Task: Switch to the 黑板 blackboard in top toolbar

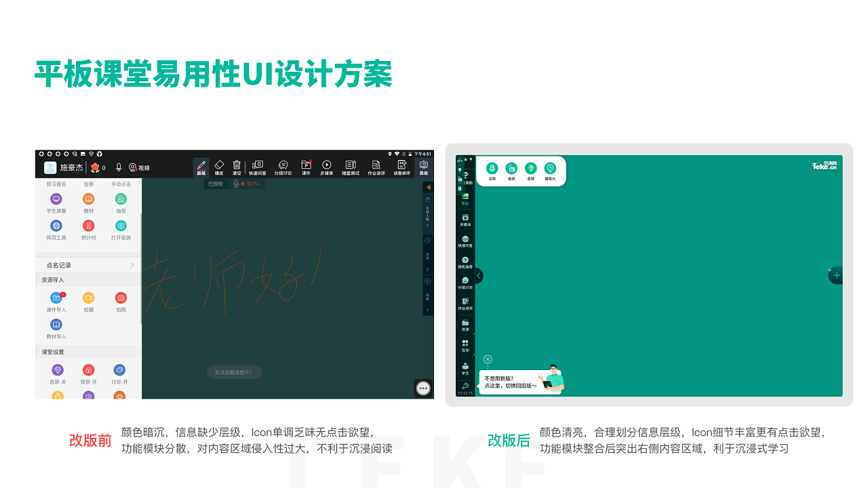Action: 424,167
